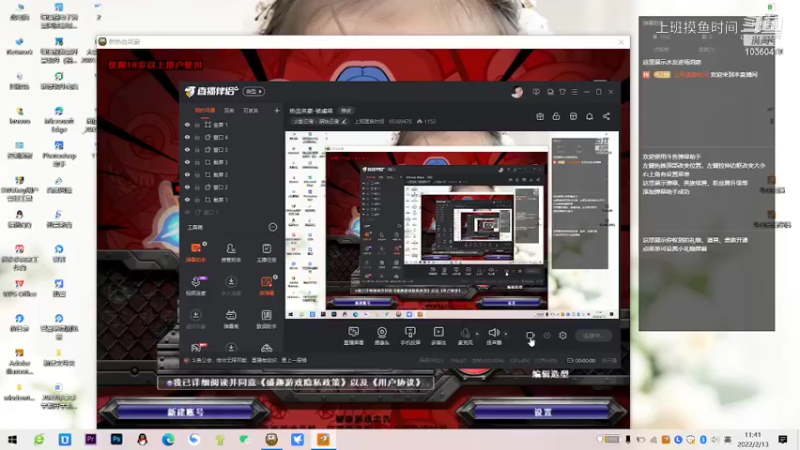Expand speaker options arrow
The image size is (800, 450).
click(506, 334)
